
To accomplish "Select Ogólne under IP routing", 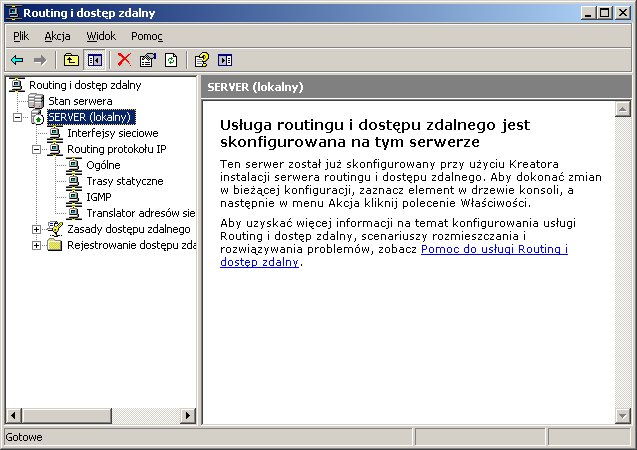I will 103,165.
